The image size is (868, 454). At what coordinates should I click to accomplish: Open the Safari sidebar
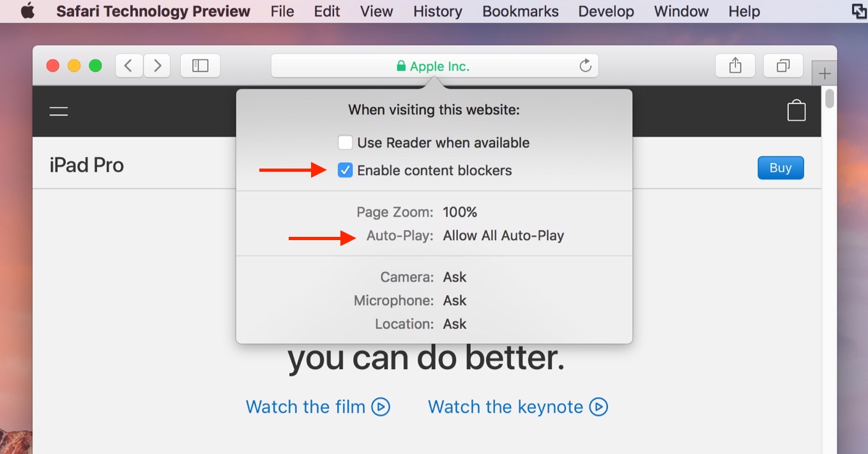click(200, 65)
